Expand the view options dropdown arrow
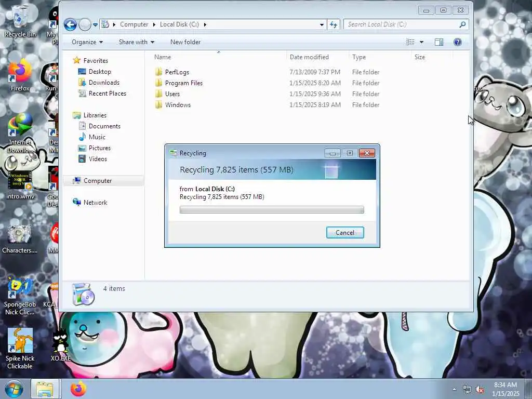Viewport: 532px width, 399px height. 422,42
